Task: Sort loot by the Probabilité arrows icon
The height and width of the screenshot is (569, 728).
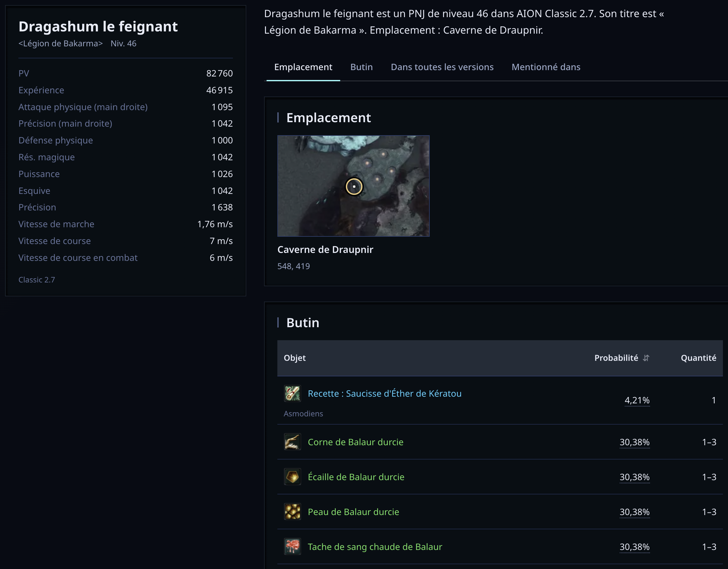Action: coord(646,358)
